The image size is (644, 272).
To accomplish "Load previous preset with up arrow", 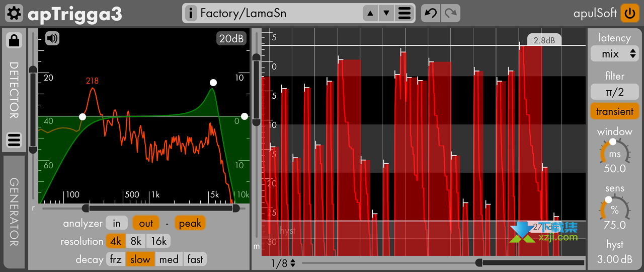I will [371, 13].
